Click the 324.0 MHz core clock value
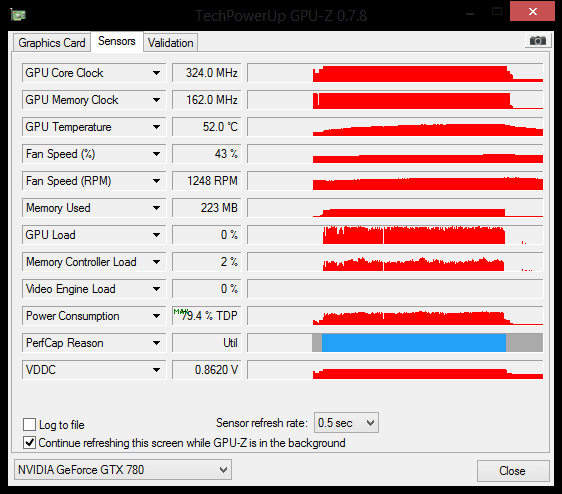This screenshot has height=494, width=562. click(x=207, y=73)
